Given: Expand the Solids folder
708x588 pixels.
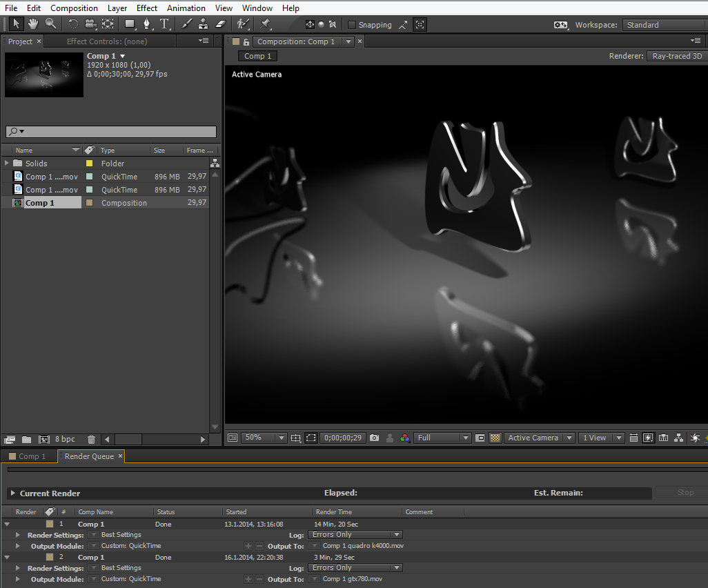Looking at the screenshot, I should [x=6, y=163].
